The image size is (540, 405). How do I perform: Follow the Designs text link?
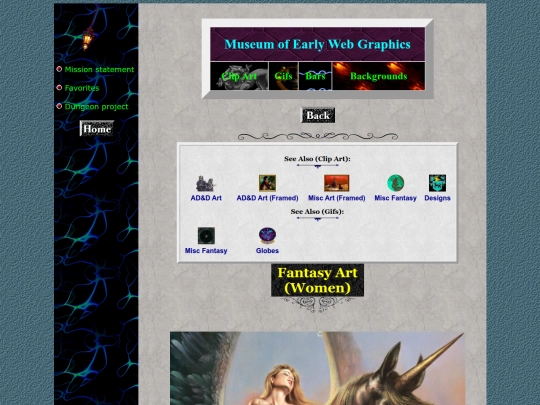coord(437,198)
